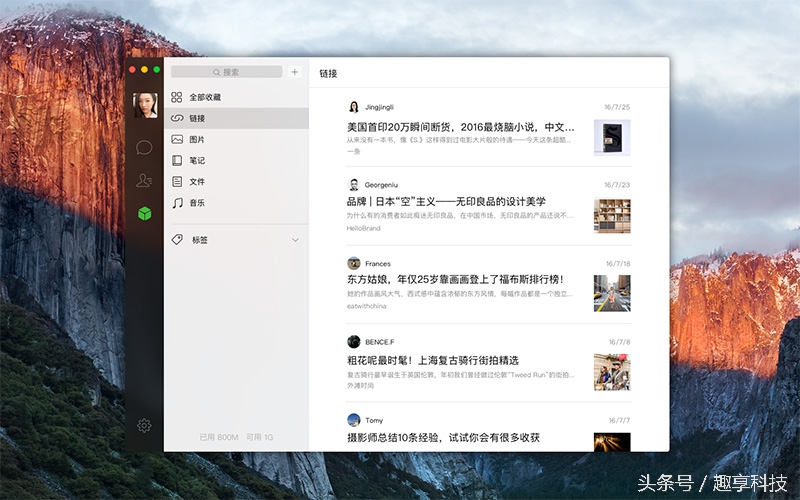
Task: Click the user profile avatar photo
Action: click(x=145, y=105)
